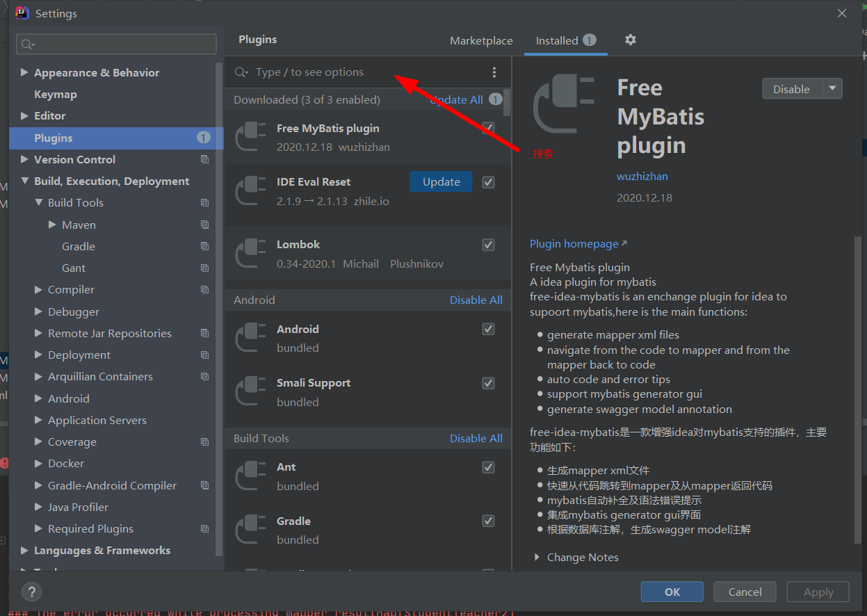Click the Disable plugin button
The image size is (867, 616).
pos(792,89)
